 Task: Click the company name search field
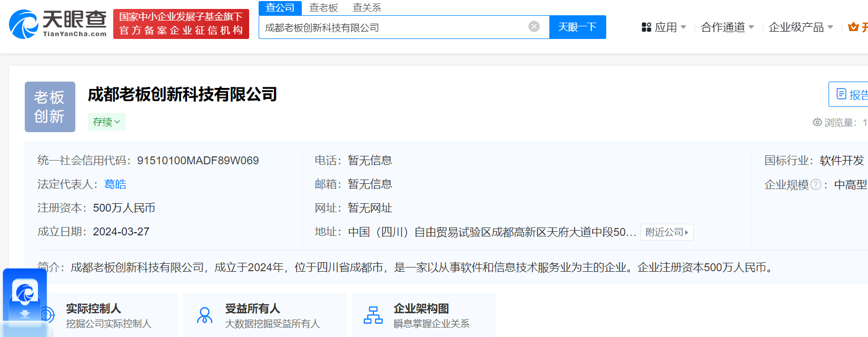(392, 27)
